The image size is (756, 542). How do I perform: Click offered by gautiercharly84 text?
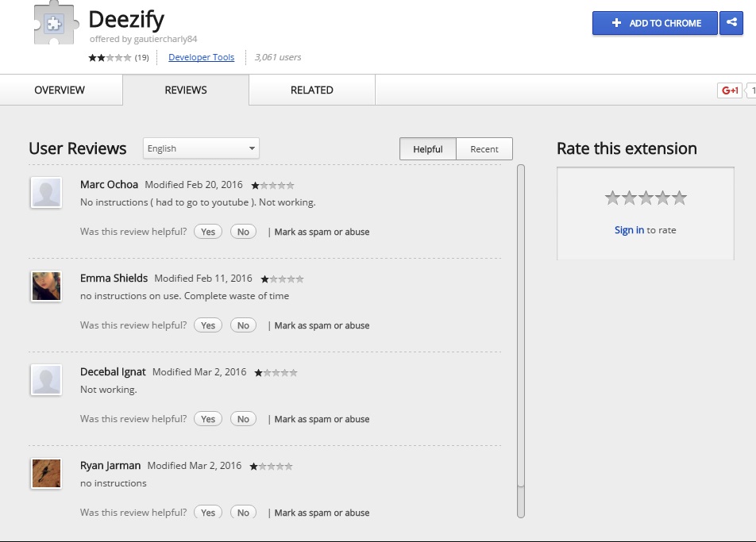(x=143, y=39)
